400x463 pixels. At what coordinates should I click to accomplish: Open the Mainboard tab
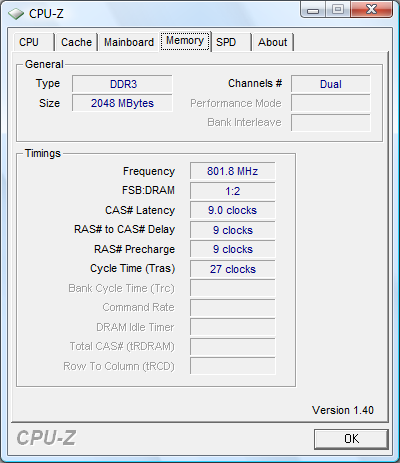[129, 42]
